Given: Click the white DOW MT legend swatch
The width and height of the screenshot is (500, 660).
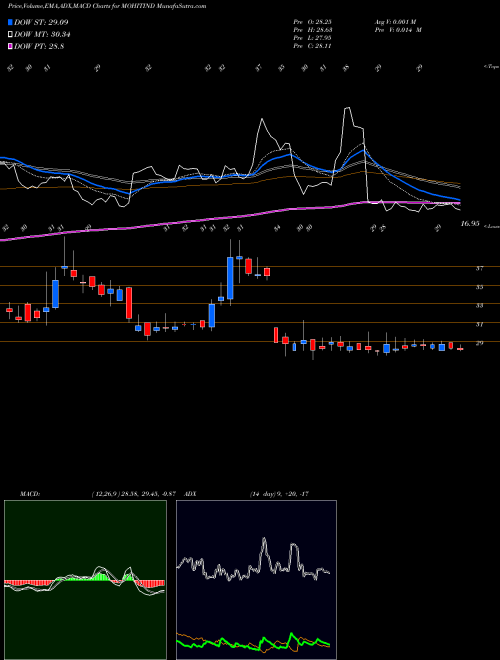Looking at the screenshot, I should point(10,35).
